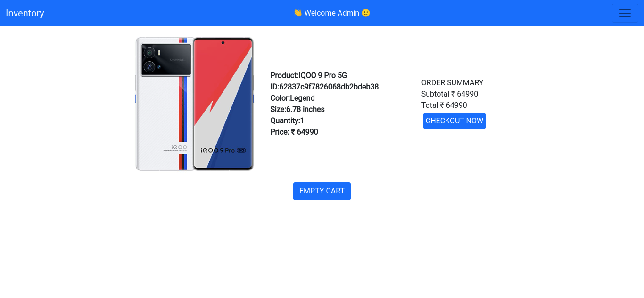Select the product ID text
The height and width of the screenshot is (298, 644).
click(324, 87)
